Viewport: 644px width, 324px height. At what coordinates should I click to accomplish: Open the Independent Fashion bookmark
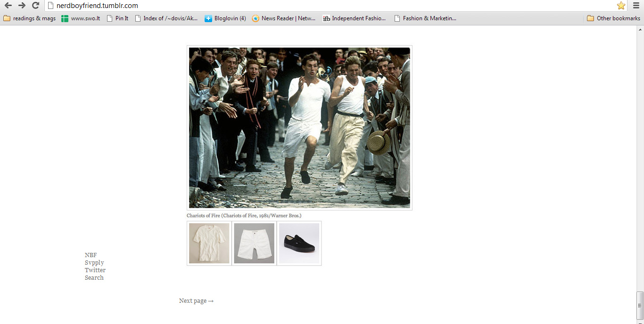click(x=354, y=18)
